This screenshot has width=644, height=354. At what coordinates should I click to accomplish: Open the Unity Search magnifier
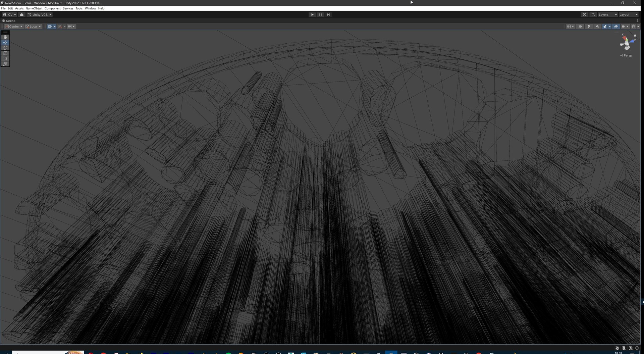tap(593, 15)
